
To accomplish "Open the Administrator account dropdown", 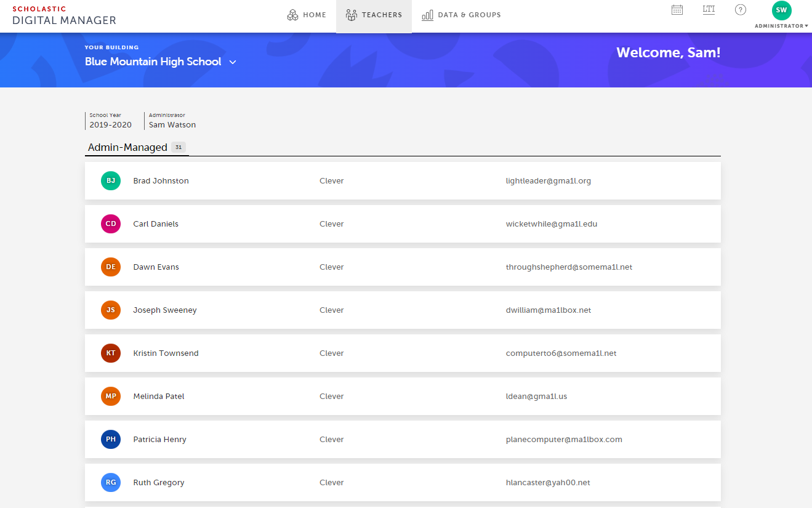I will point(781,26).
